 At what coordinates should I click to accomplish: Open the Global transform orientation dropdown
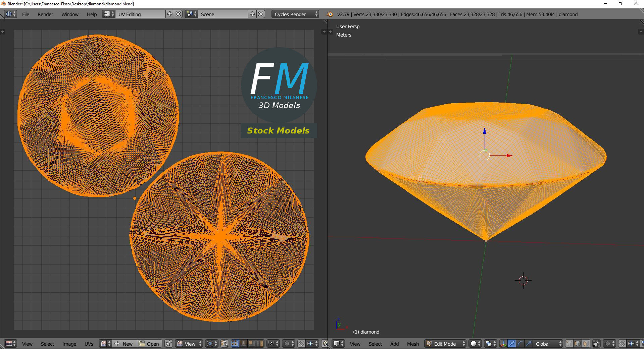[x=548, y=344]
